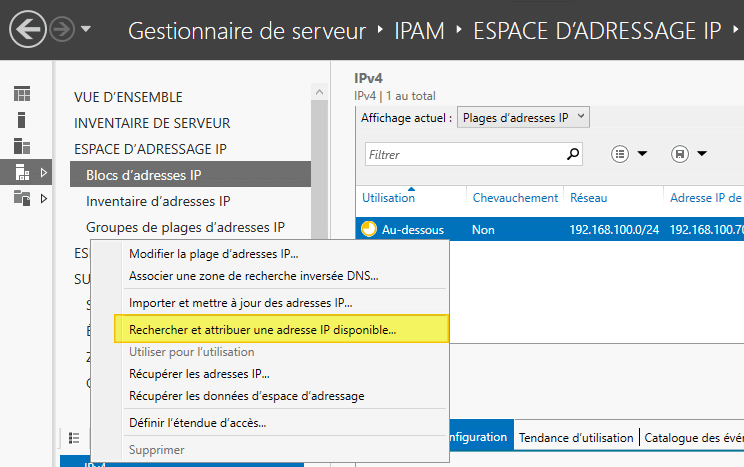Click ESPACE D'ADRESSAGE IP breadcrumb

coord(597,31)
